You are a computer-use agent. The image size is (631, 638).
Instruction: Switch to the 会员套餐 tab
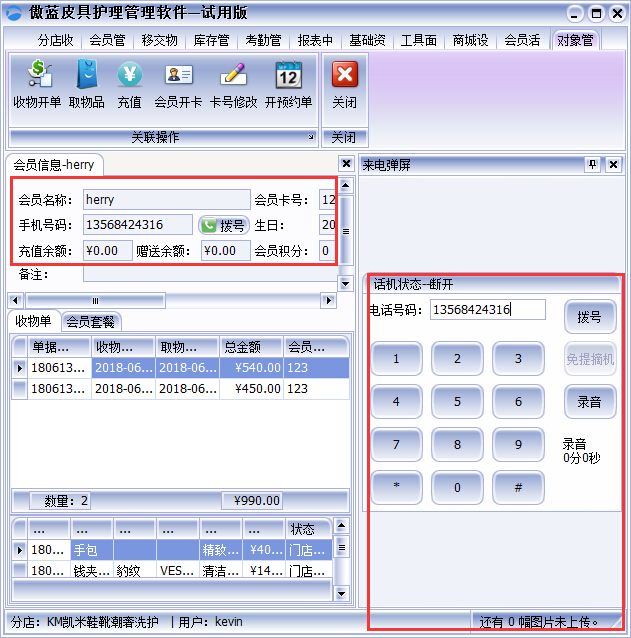[x=91, y=321]
